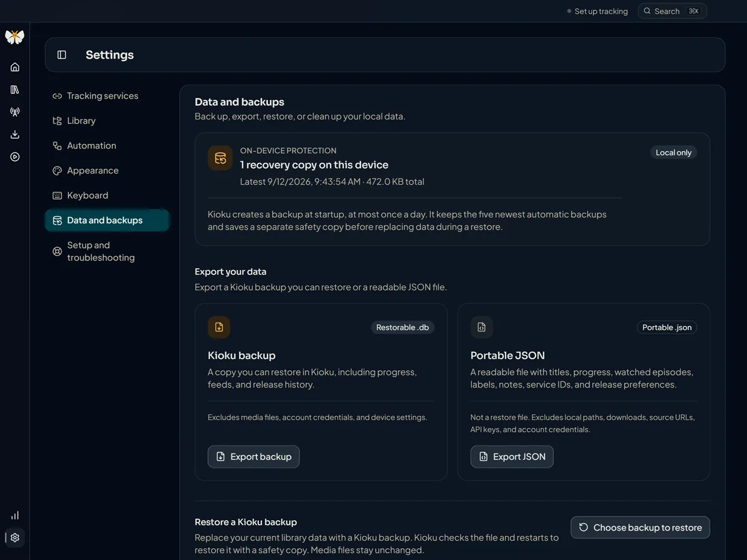This screenshot has height=560, width=747.
Task: Open Library settings section
Action: click(x=107, y=121)
